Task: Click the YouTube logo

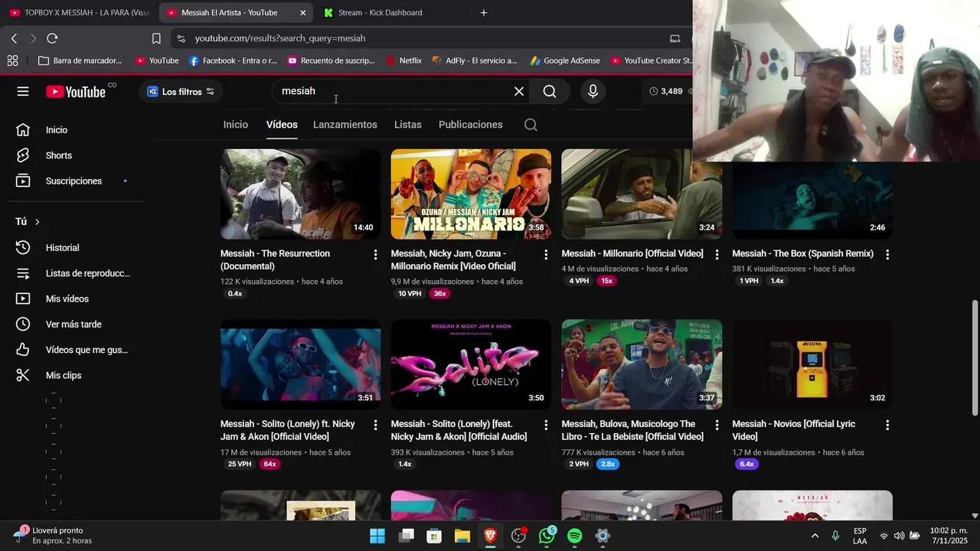Action: tap(76, 92)
